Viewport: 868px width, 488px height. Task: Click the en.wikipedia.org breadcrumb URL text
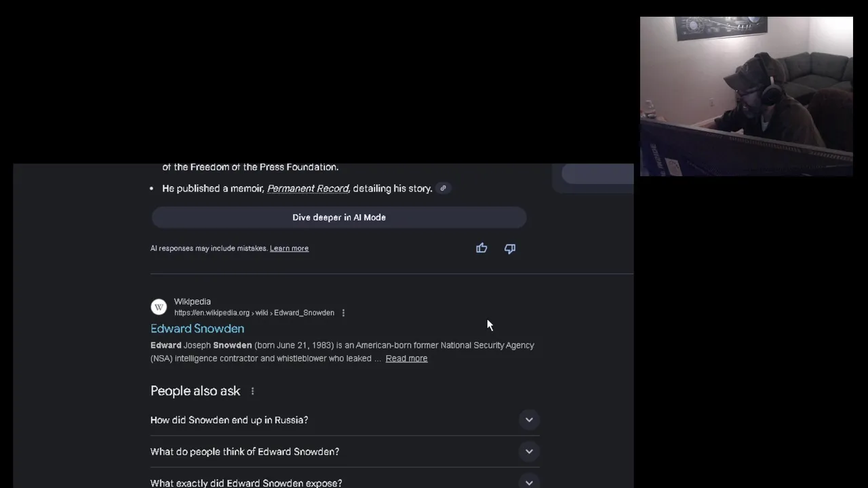(254, 313)
